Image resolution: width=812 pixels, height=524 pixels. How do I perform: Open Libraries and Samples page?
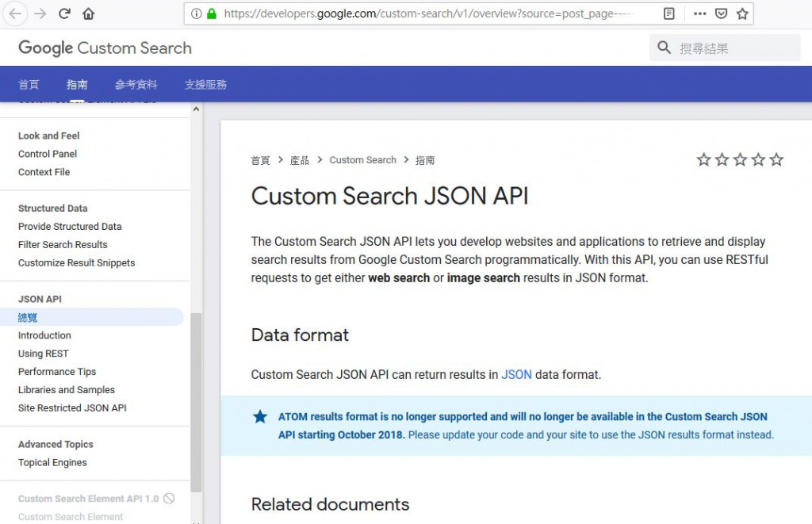point(67,389)
